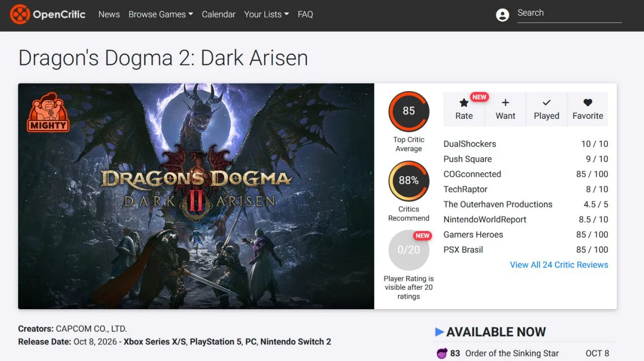Image resolution: width=644 pixels, height=361 pixels.
Task: Open the TechRaptor review
Action: (x=465, y=189)
